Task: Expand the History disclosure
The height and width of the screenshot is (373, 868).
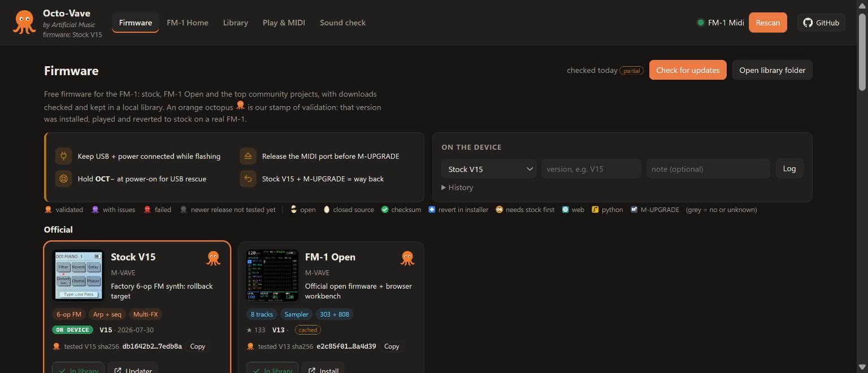Action: coord(458,188)
